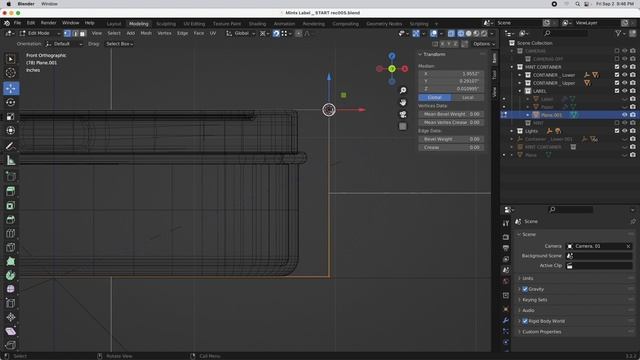This screenshot has width=640, height=360.
Task: Open the Select Box drag dropdown
Action: click(120, 44)
